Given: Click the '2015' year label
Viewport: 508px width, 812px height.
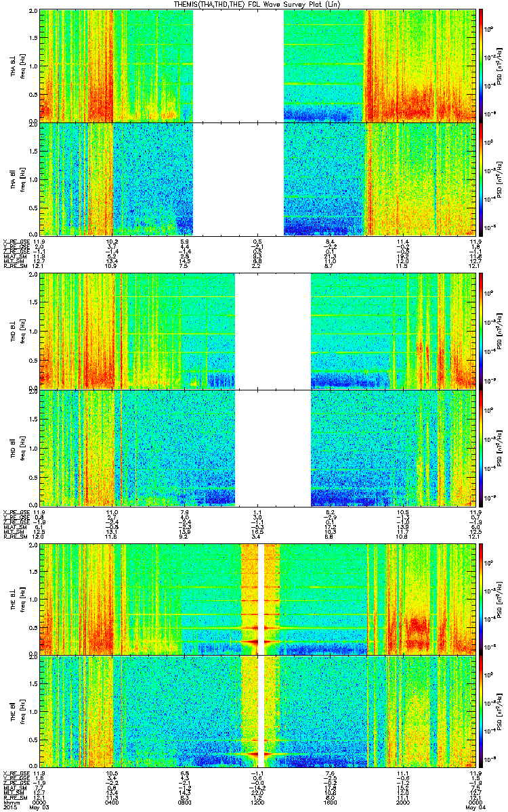Looking at the screenshot, I should click(x=10, y=807).
